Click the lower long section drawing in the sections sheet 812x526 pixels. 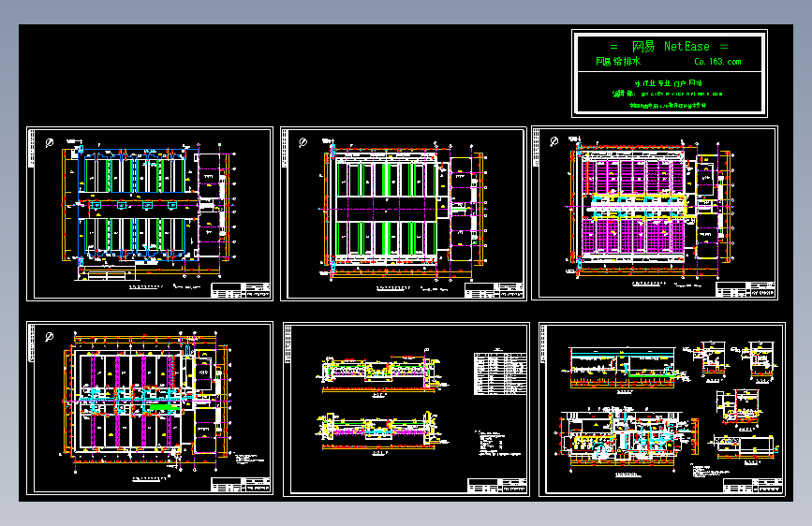(382, 432)
